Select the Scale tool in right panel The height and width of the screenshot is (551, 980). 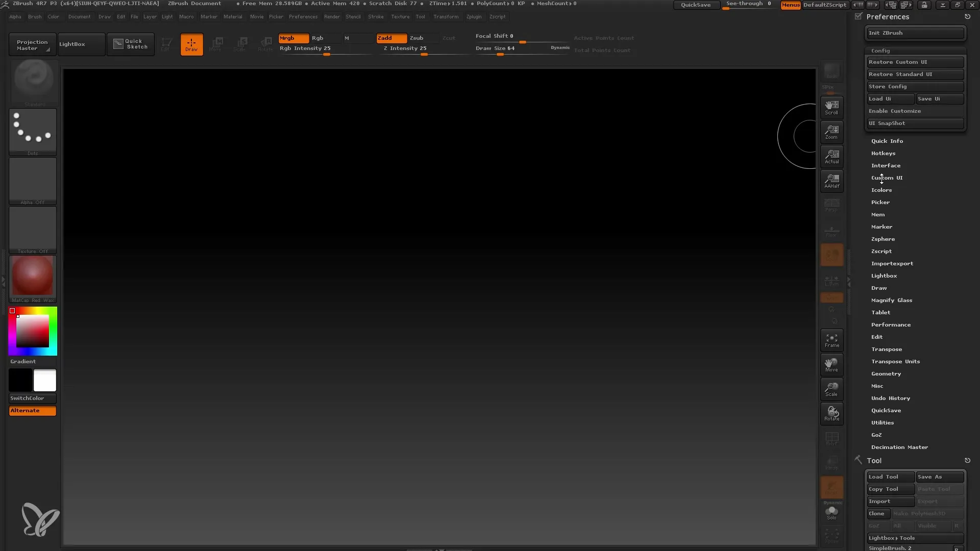(x=832, y=389)
